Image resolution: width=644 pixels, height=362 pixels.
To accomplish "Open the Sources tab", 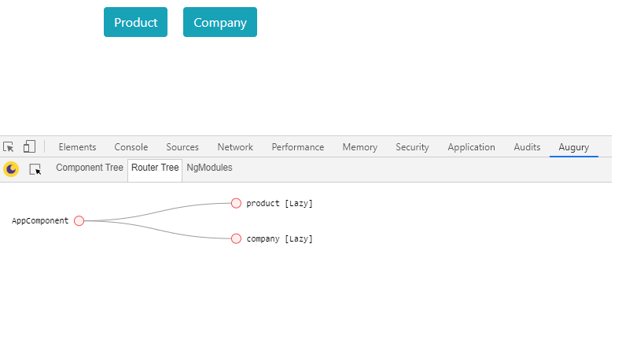I will 182,147.
